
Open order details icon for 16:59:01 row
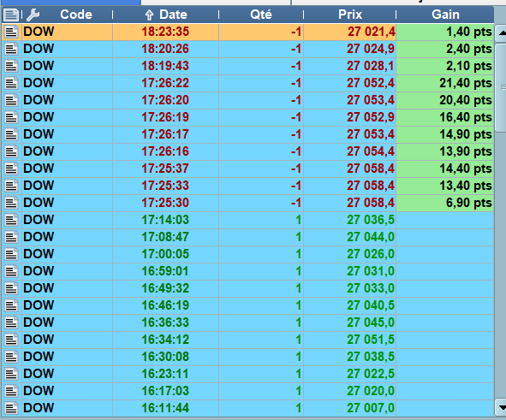pos(11,271)
